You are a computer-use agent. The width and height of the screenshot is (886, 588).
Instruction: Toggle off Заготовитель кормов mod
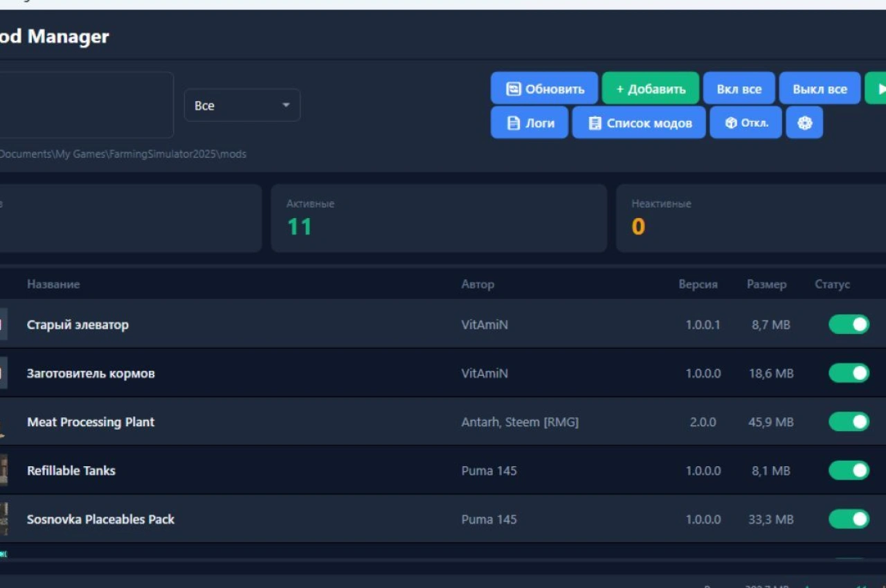(x=849, y=373)
